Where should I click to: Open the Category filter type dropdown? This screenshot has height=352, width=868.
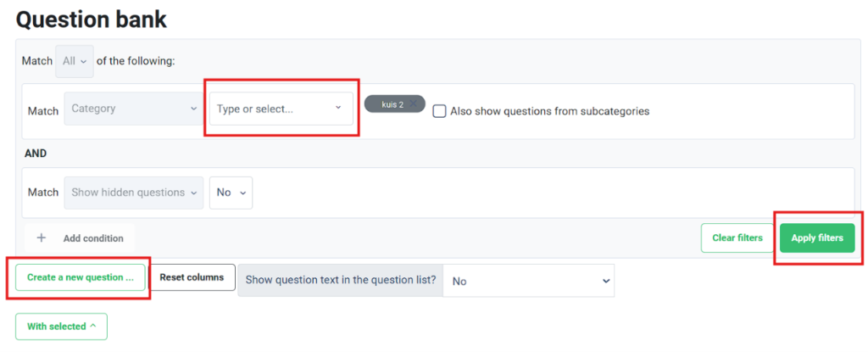(x=134, y=109)
